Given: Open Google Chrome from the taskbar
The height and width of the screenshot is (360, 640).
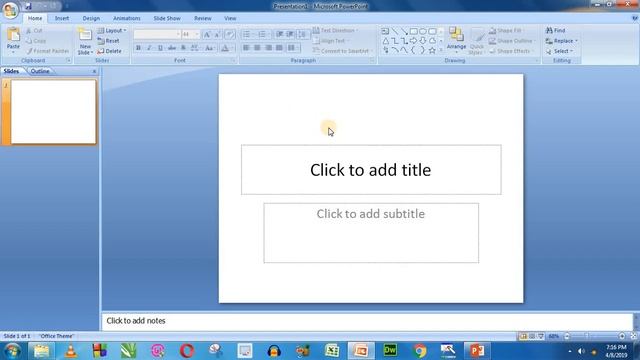Looking at the screenshot, I should 419,351.
